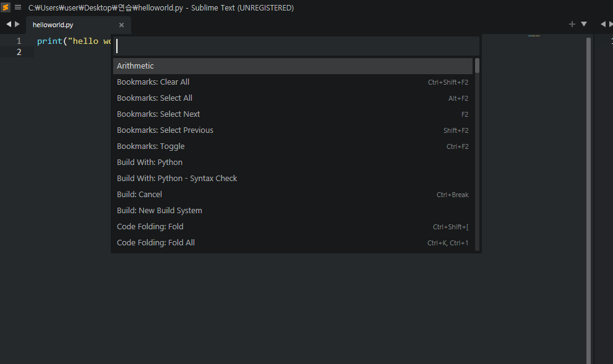Click line number 2 in gutter
Screen dimensions: 613x364
click(x=19, y=52)
